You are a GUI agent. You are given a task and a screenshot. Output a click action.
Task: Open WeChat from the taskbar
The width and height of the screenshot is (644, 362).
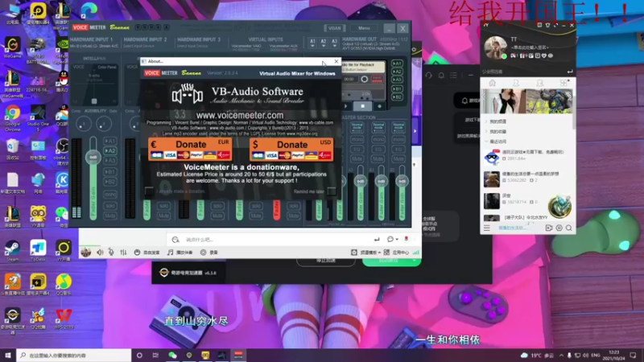[x=172, y=355]
